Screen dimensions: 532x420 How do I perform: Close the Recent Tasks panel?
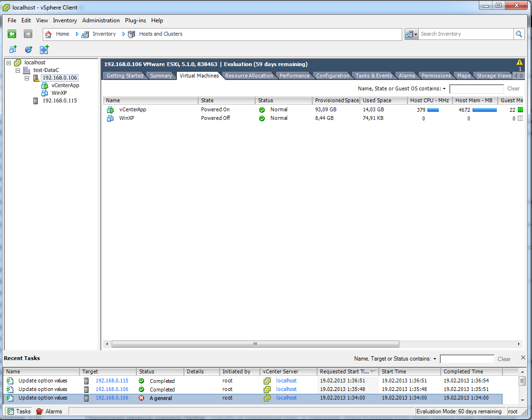[x=523, y=358]
